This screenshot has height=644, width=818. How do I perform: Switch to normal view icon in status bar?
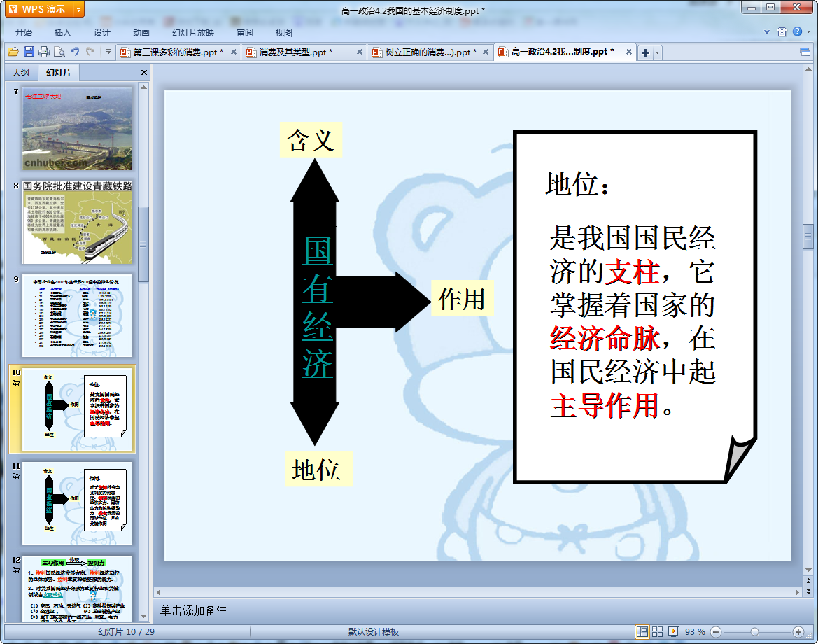(642, 632)
